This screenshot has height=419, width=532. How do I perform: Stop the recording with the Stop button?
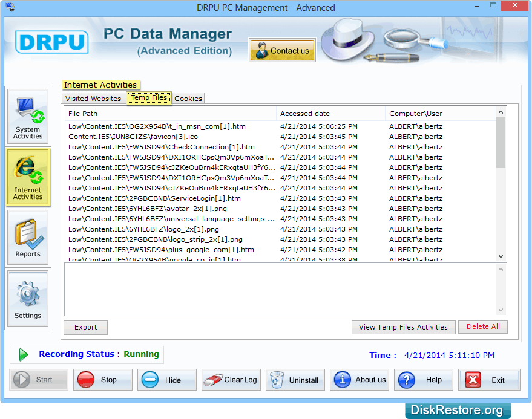click(x=103, y=380)
